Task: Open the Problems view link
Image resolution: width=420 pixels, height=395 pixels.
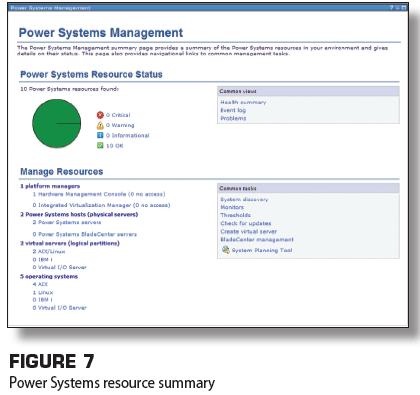Action: [233, 118]
